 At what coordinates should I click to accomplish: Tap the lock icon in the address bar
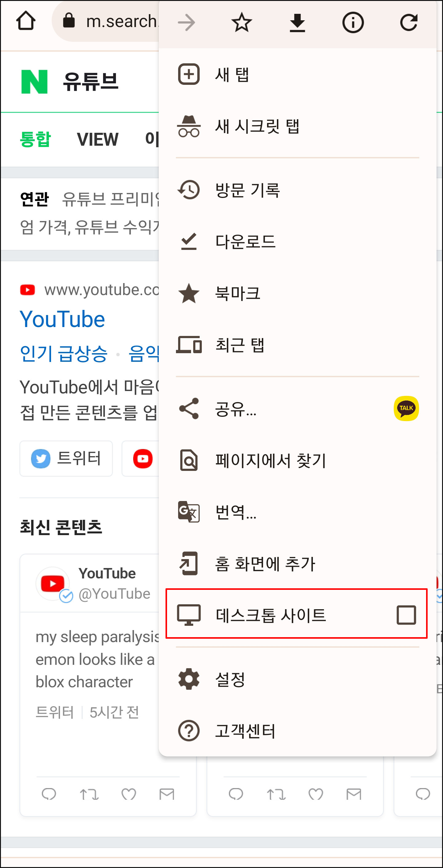click(69, 20)
